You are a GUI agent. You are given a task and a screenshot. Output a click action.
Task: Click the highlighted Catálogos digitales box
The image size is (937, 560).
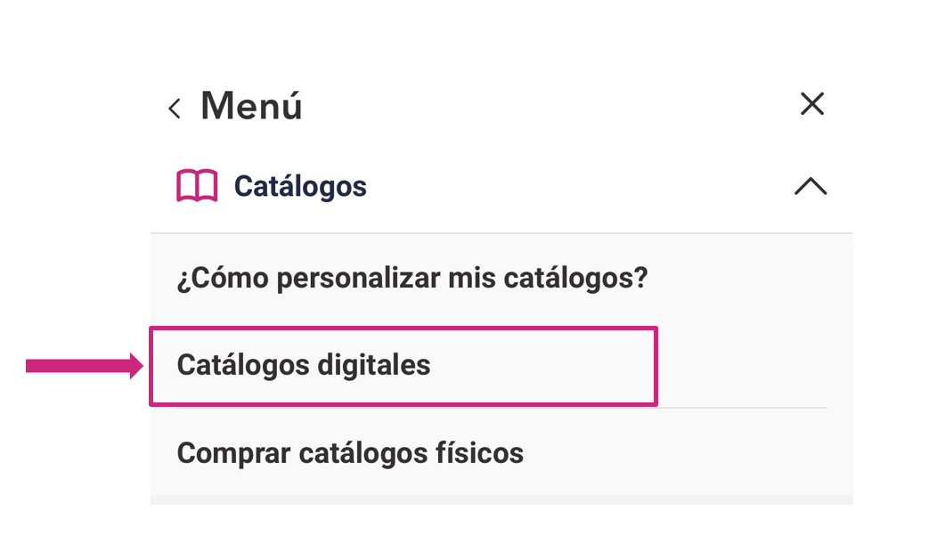coord(403,365)
